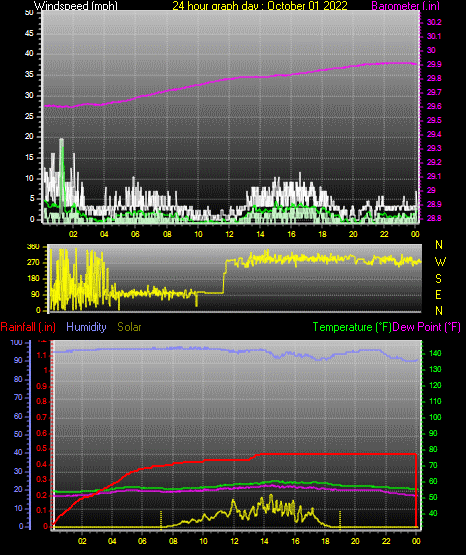Click the W compass direction label

440,262
